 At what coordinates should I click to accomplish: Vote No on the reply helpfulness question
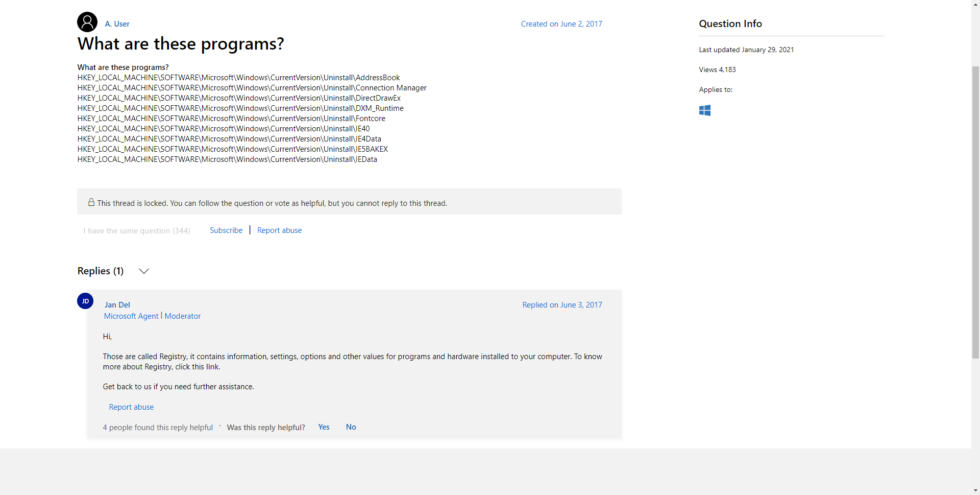tap(350, 427)
